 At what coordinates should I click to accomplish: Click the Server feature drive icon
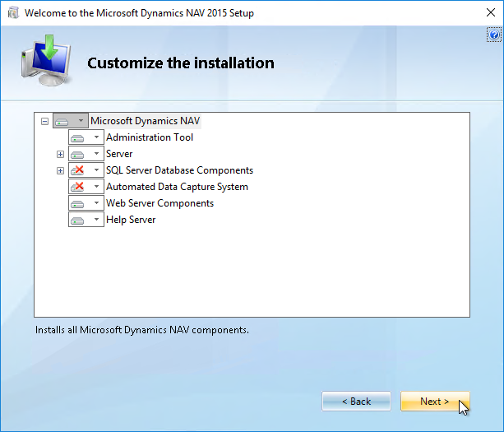(x=77, y=155)
